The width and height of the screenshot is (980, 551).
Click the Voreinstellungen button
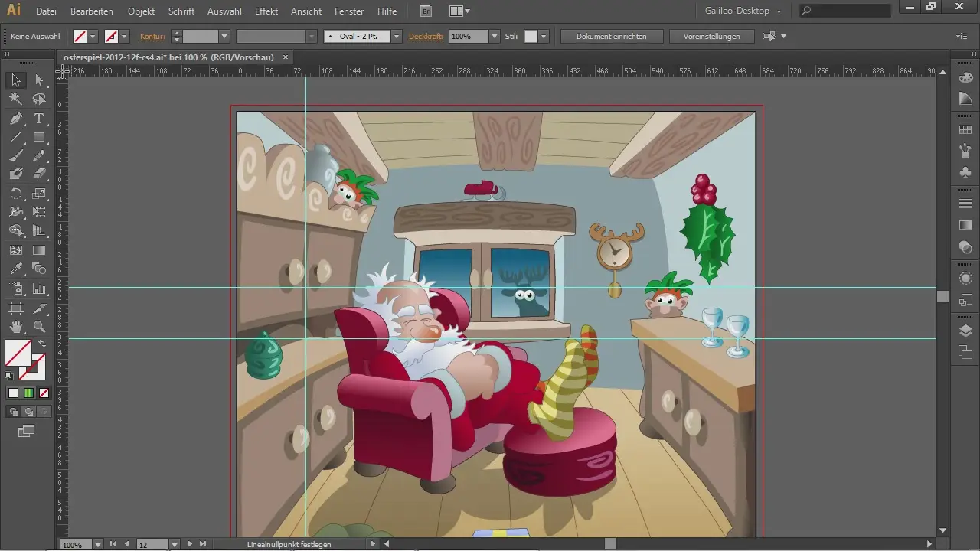pyautogui.click(x=712, y=36)
